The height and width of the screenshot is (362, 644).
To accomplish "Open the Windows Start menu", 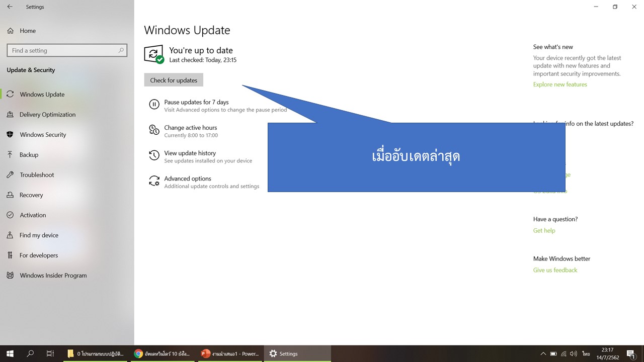I will (x=10, y=353).
